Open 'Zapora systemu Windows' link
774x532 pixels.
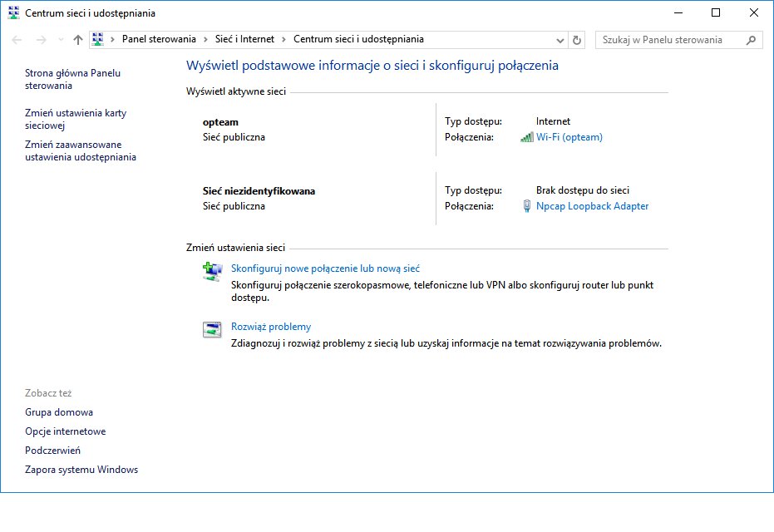coord(81,470)
